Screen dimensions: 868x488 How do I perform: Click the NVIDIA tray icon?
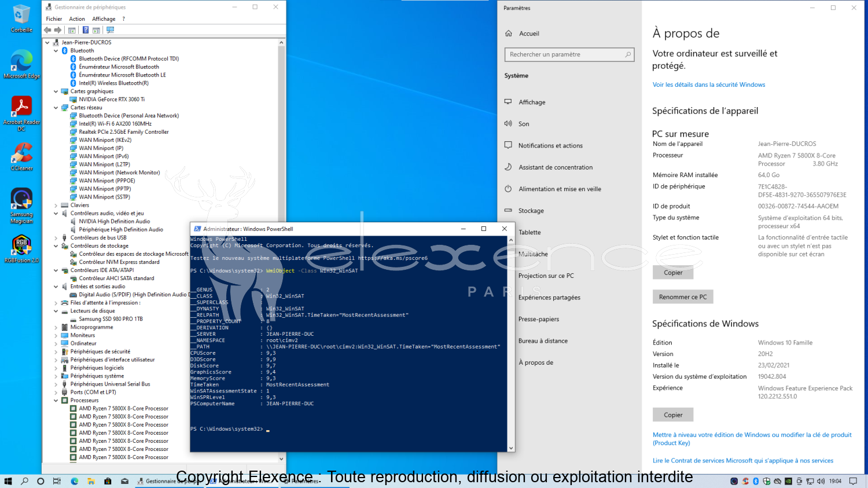click(788, 481)
